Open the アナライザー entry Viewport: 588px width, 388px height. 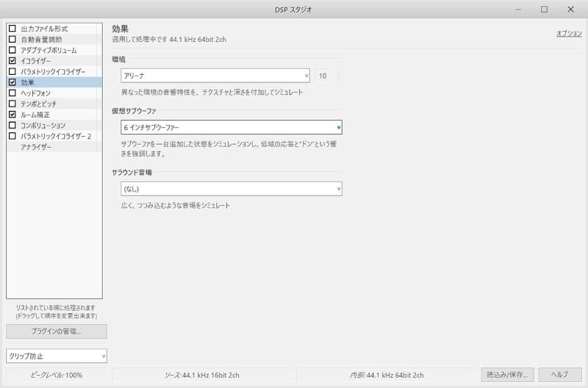point(36,147)
